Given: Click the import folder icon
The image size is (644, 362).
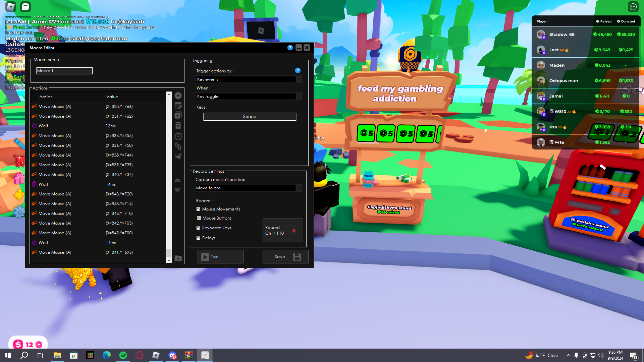Looking at the screenshot, I should 178,258.
